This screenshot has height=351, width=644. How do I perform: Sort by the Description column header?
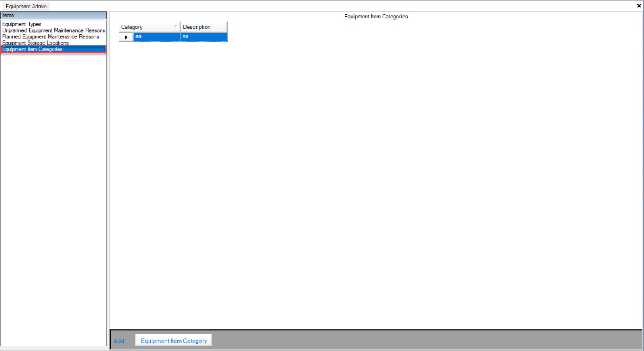[204, 27]
